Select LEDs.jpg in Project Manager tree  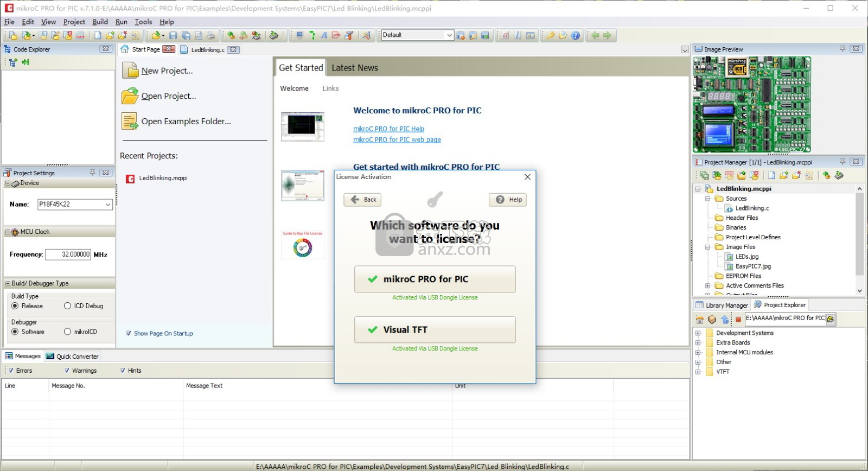pos(746,257)
